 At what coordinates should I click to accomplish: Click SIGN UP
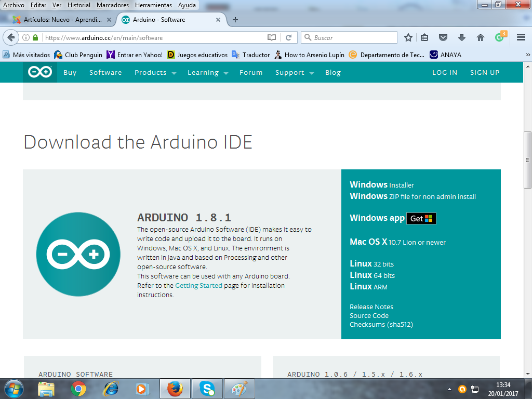click(x=485, y=73)
